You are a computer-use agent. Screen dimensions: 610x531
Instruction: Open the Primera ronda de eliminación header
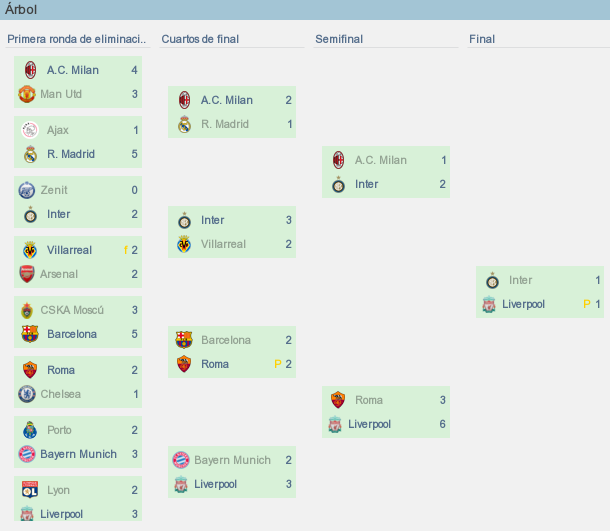pyautogui.click(x=77, y=39)
